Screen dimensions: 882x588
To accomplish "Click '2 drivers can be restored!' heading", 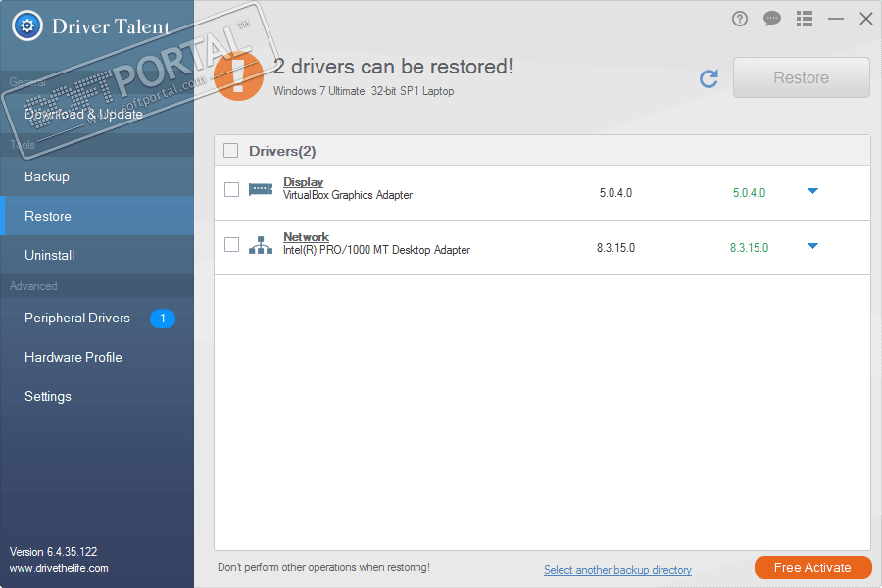I will click(x=393, y=67).
